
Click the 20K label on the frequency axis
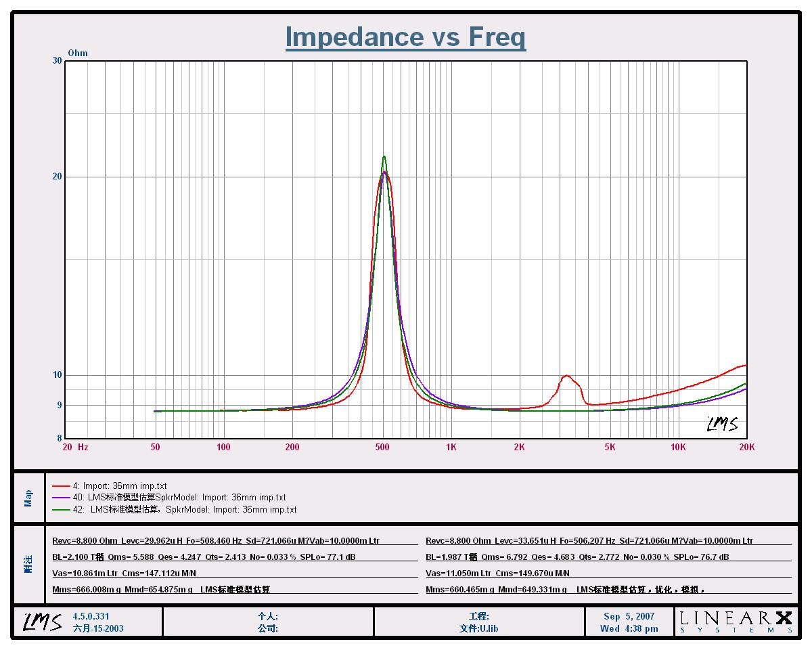(x=746, y=447)
